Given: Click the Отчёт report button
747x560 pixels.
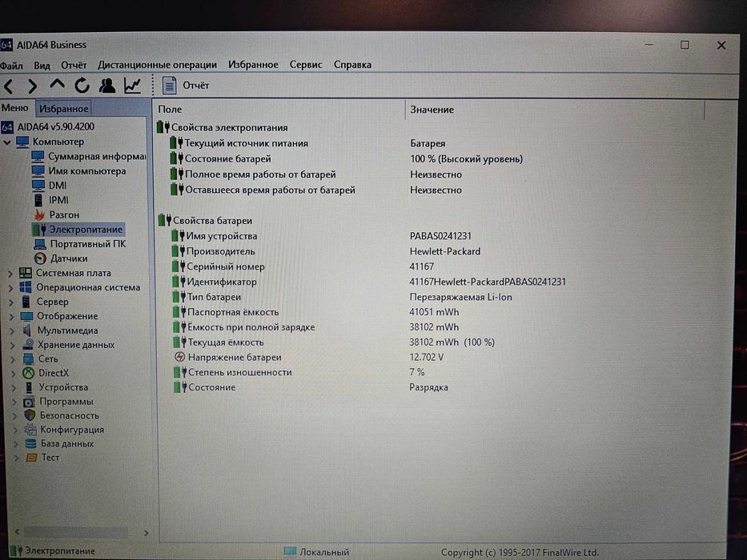Looking at the screenshot, I should (186, 86).
